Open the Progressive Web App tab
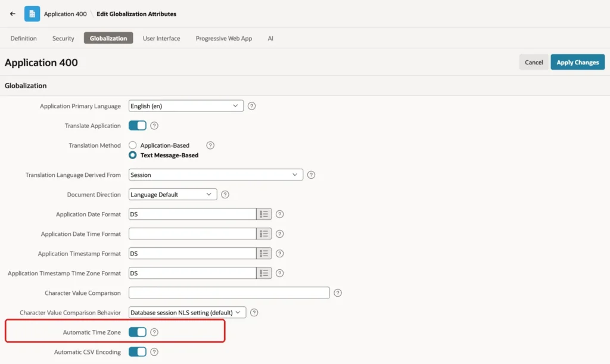Viewport: 610px width, 364px height. [224, 38]
